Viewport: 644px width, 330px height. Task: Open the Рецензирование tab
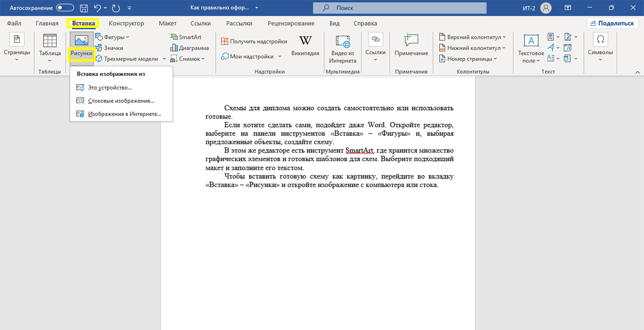coord(291,24)
